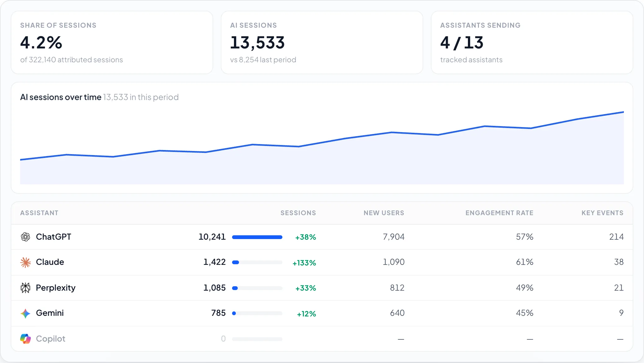This screenshot has width=644, height=363.
Task: Sort by the ASSISTANT column header
Action: pyautogui.click(x=39, y=213)
